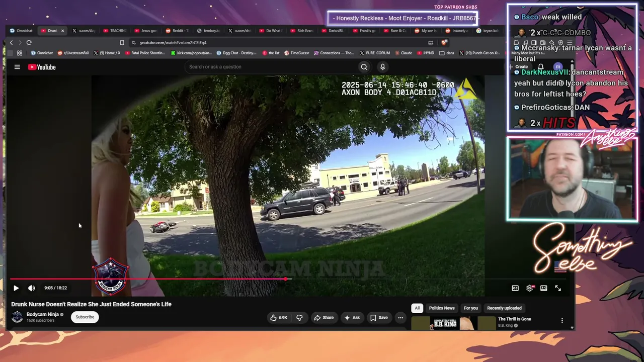Viewport: 644px width, 362px height.
Task: Open the Bodycam Ninja channel name link
Action: click(x=43, y=314)
